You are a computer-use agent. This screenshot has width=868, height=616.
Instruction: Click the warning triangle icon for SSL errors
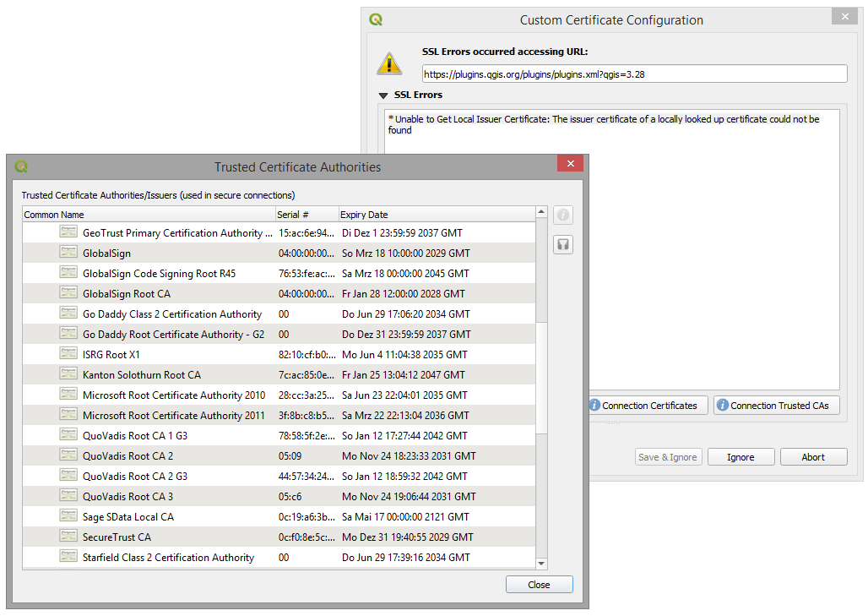coord(389,62)
